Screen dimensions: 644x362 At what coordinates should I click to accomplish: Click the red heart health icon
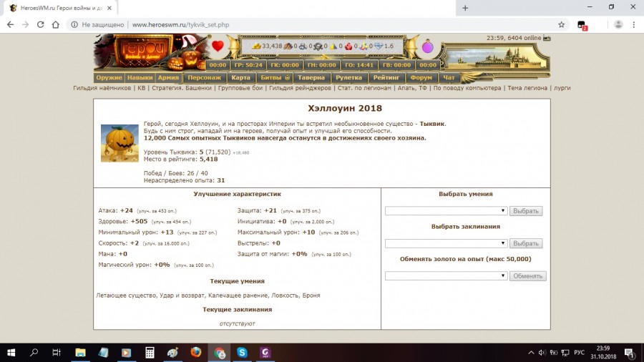[x=218, y=47]
